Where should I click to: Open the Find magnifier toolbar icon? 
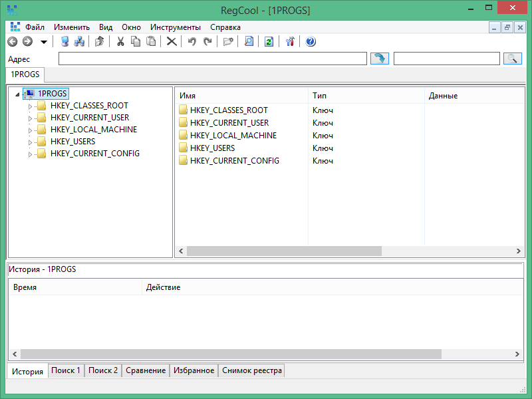tap(249, 41)
